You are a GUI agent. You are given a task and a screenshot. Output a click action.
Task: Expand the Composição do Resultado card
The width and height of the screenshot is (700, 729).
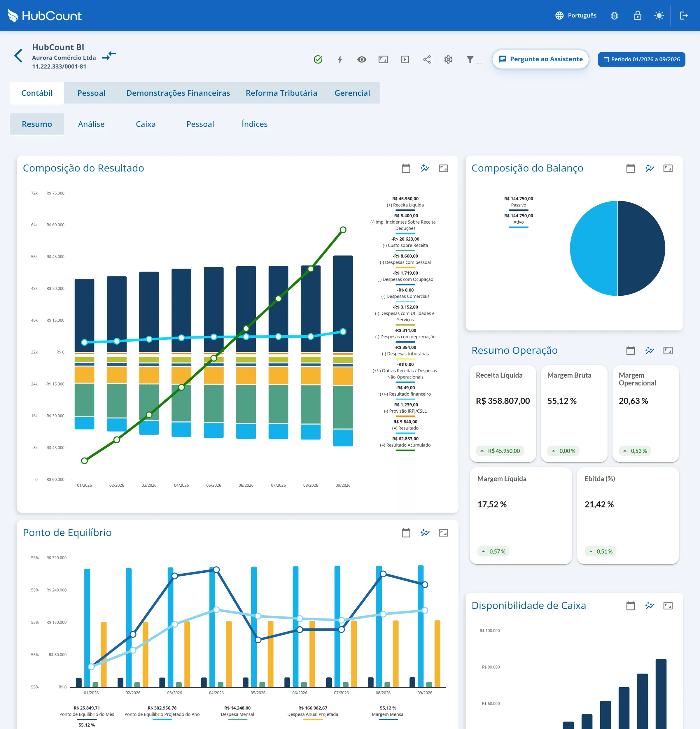tap(443, 169)
